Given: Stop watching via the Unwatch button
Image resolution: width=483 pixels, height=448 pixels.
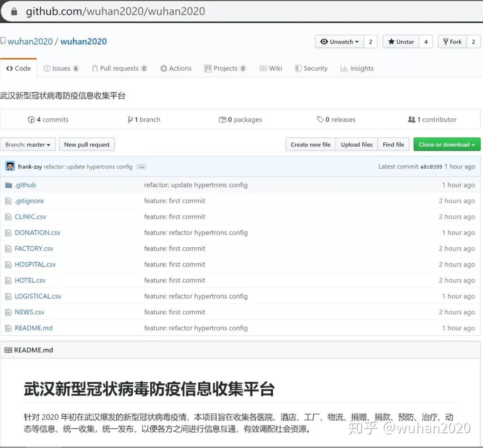Looking at the screenshot, I should point(339,41).
